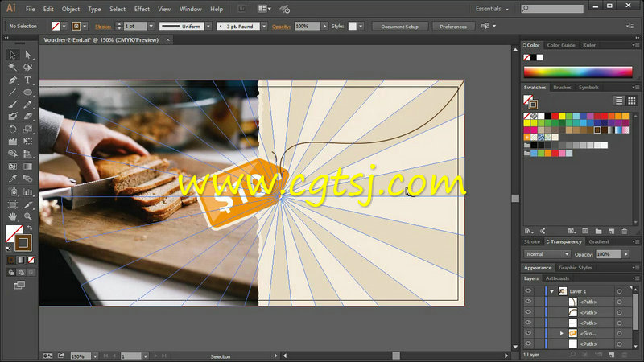Select the Ellipse tool

(x=27, y=93)
